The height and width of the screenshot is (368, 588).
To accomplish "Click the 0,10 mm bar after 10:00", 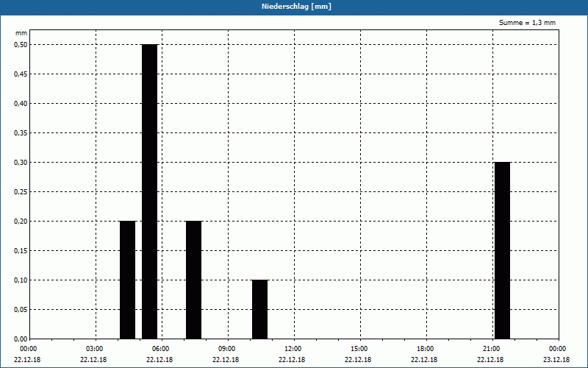I will 260,309.
